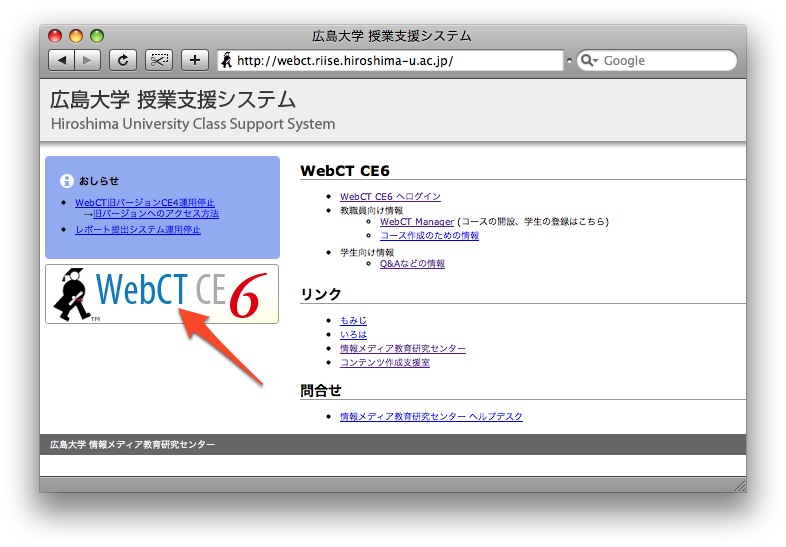Click the window resize grip at corner

point(740,485)
